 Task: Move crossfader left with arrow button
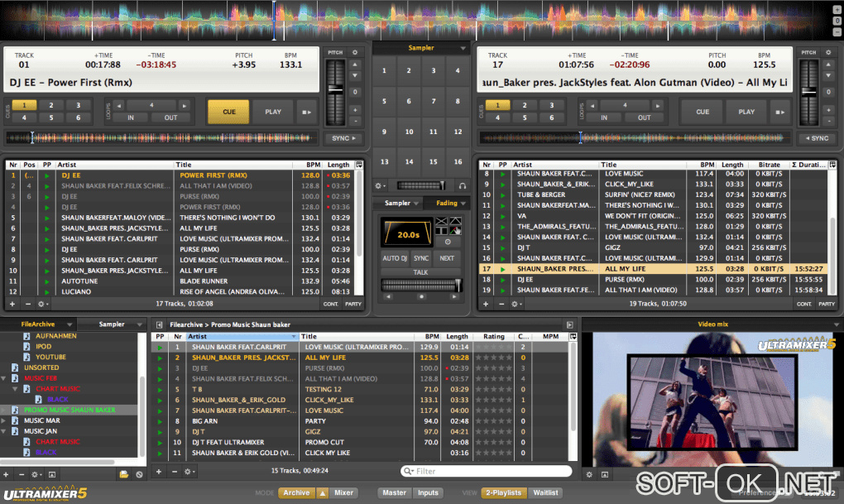pos(388,297)
